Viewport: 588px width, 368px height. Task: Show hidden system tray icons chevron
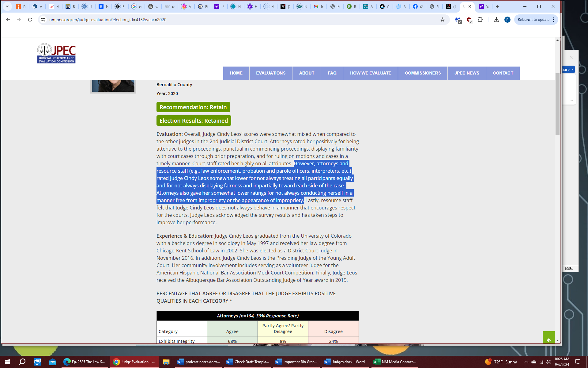pos(526,362)
